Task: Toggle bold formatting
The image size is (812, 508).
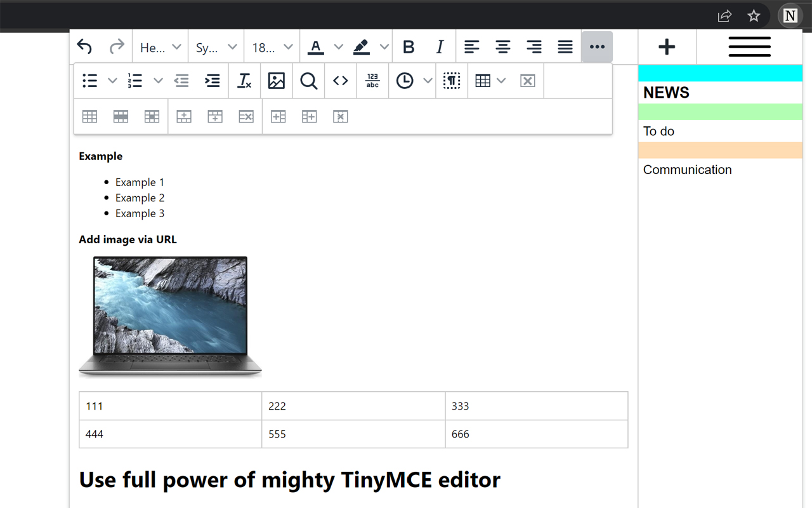Action: [409, 47]
